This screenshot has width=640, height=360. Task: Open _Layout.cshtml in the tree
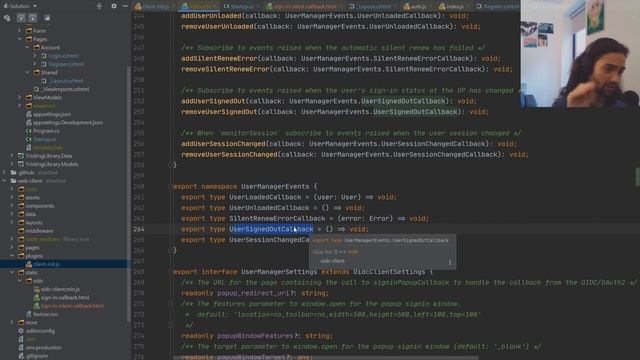coord(66,81)
